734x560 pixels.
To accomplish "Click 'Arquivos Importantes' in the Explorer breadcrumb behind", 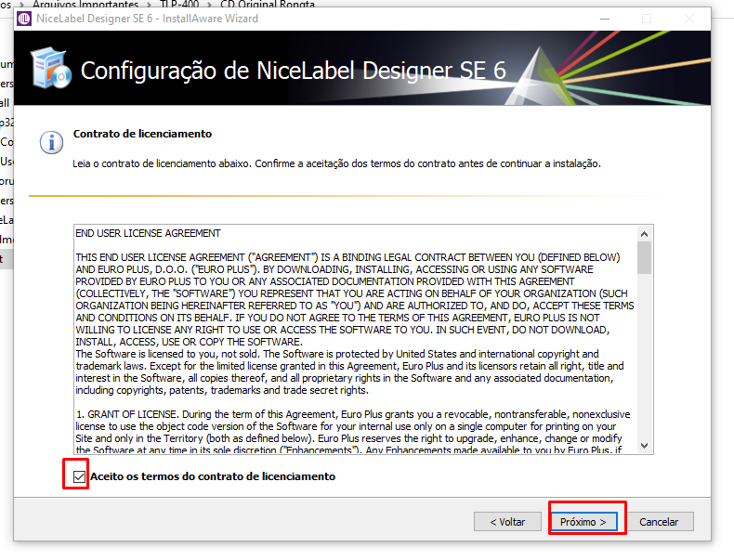I will [x=85, y=5].
